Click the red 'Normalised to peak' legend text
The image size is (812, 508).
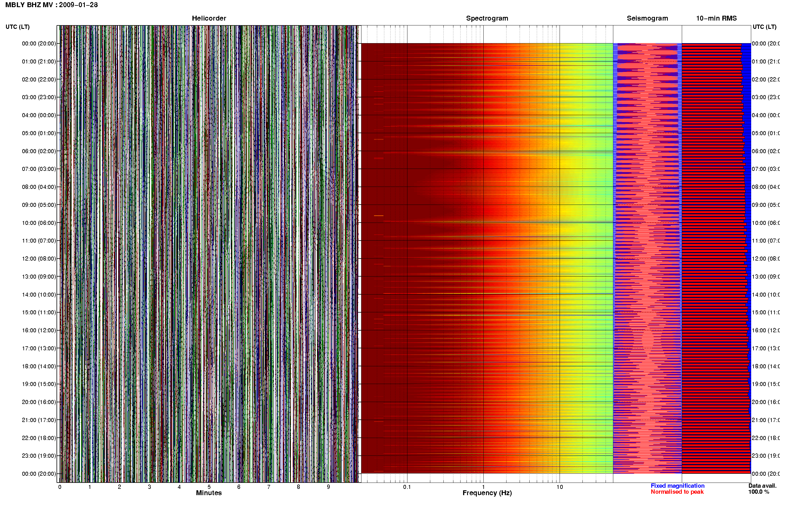click(x=677, y=492)
